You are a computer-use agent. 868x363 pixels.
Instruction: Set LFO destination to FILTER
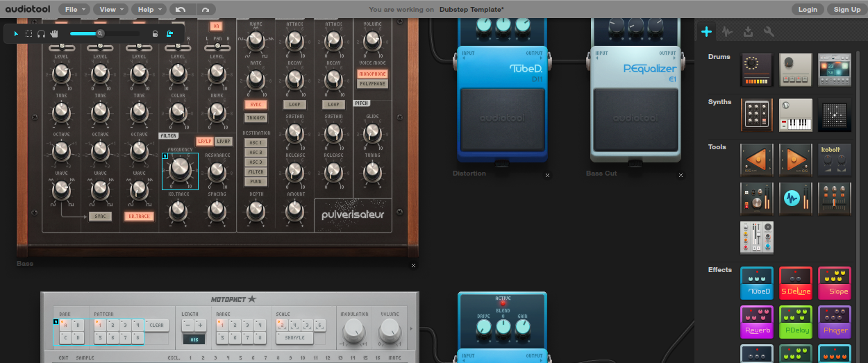click(256, 171)
